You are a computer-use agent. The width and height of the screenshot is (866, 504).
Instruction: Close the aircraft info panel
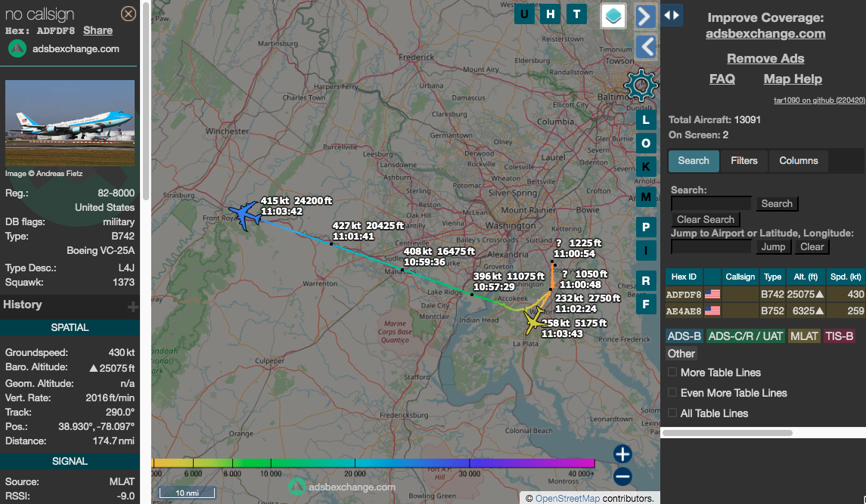(128, 14)
